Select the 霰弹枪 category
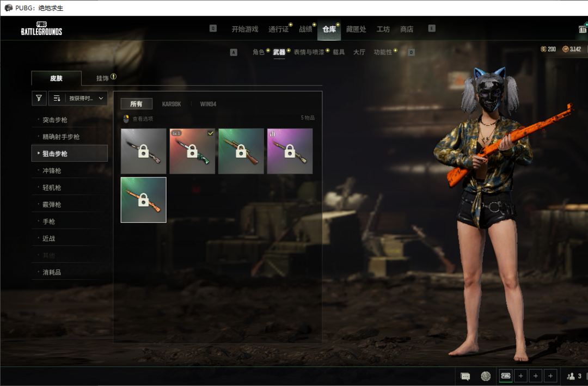 point(70,205)
